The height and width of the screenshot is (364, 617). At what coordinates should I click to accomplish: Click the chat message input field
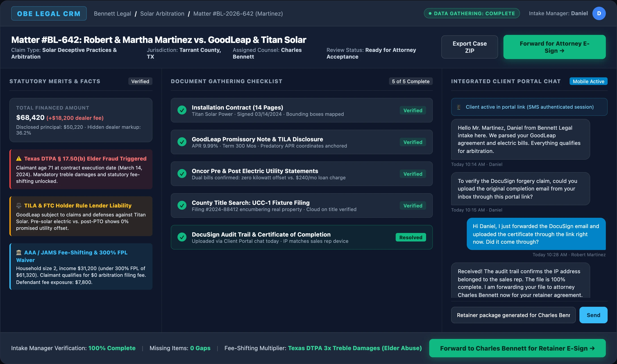click(x=513, y=315)
